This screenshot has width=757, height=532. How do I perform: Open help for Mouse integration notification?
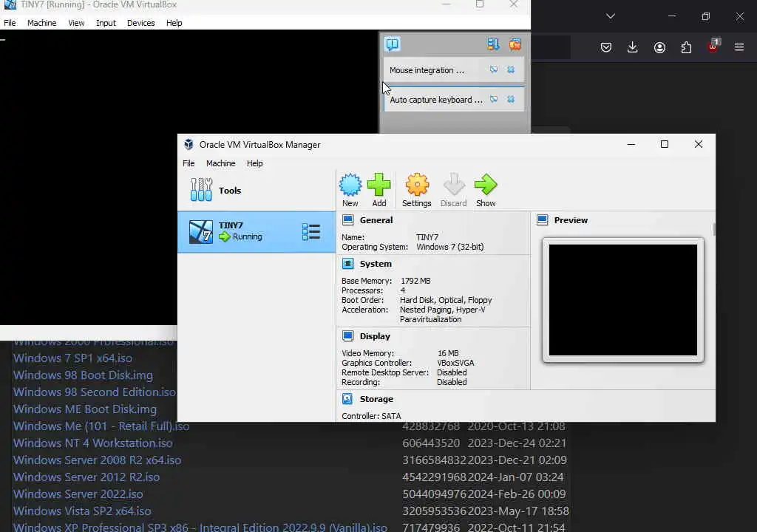[494, 70]
